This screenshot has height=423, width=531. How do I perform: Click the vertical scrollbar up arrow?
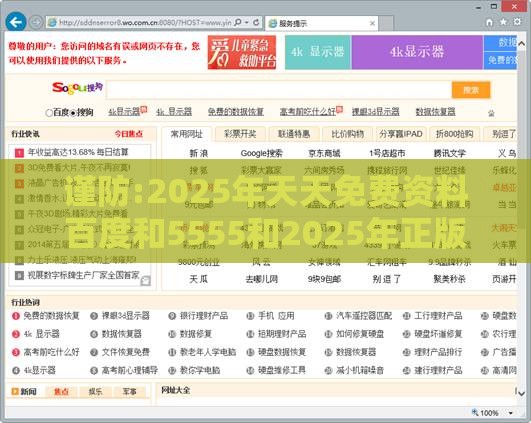pyautogui.click(x=521, y=43)
